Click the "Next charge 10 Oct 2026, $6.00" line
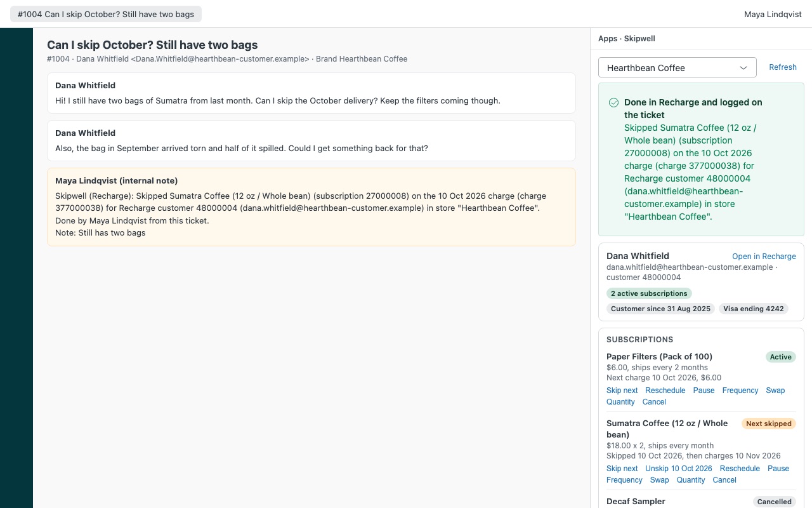 [664, 378]
